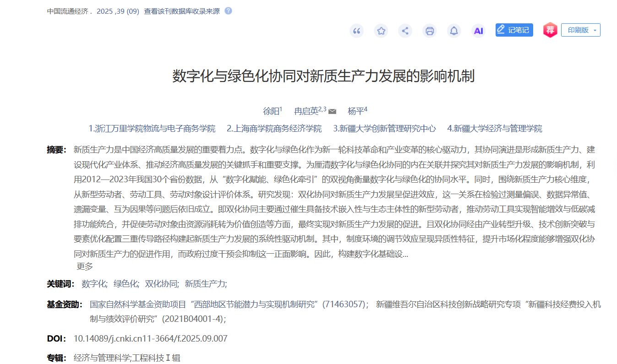The height and width of the screenshot is (364, 617).
Task: Enable alerts with the bell icon
Action: click(x=454, y=31)
